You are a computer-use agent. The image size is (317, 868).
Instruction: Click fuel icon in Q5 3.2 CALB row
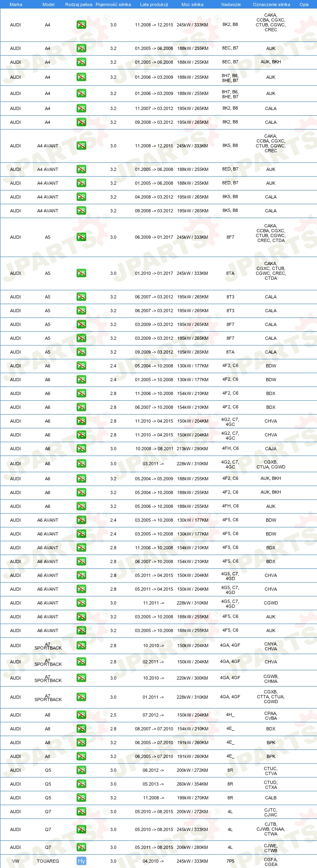(81, 798)
